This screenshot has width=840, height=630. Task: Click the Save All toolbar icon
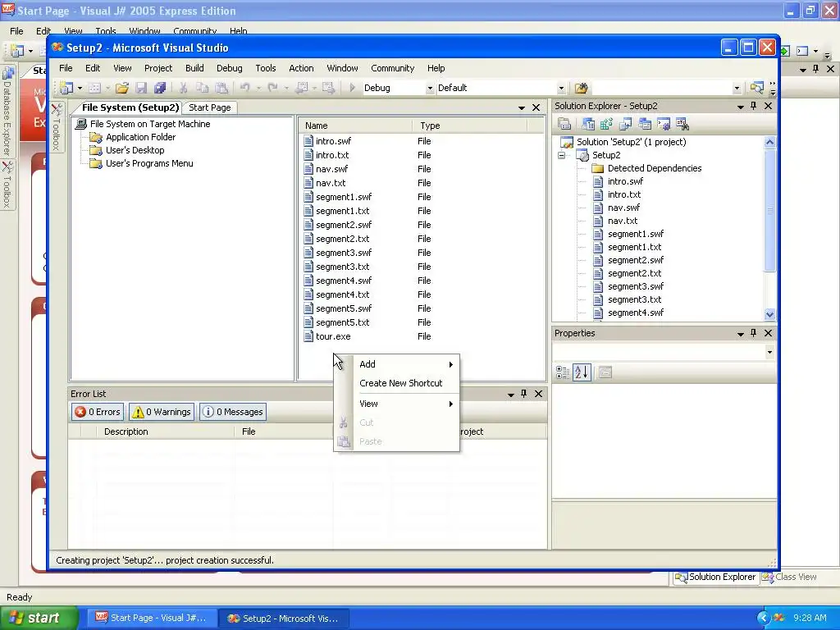[160, 88]
